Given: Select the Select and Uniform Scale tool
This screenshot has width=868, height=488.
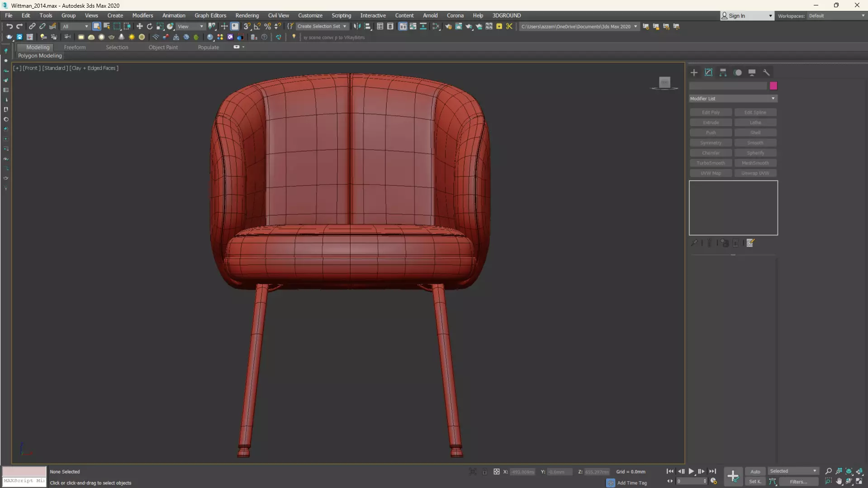Looking at the screenshot, I should pos(160,26).
